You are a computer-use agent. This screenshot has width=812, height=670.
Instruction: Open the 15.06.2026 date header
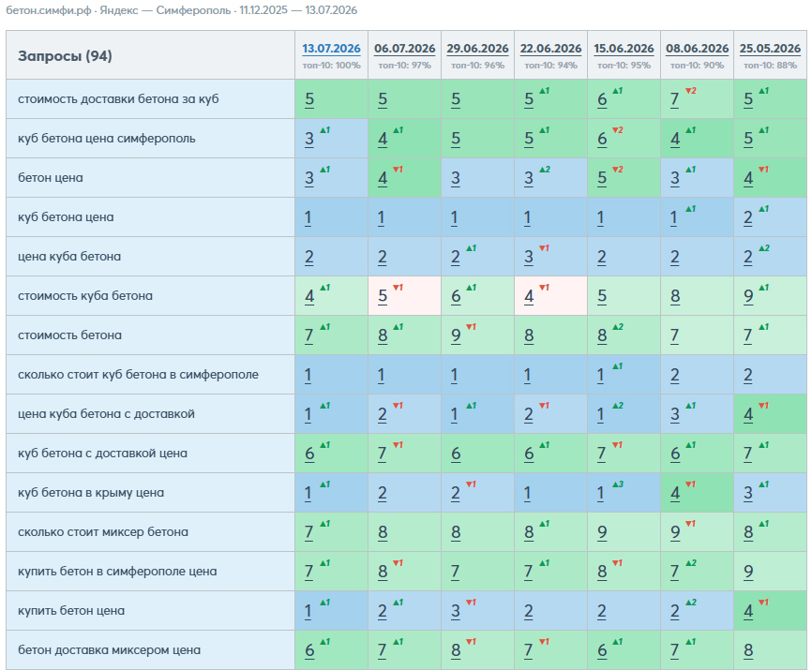(624, 49)
